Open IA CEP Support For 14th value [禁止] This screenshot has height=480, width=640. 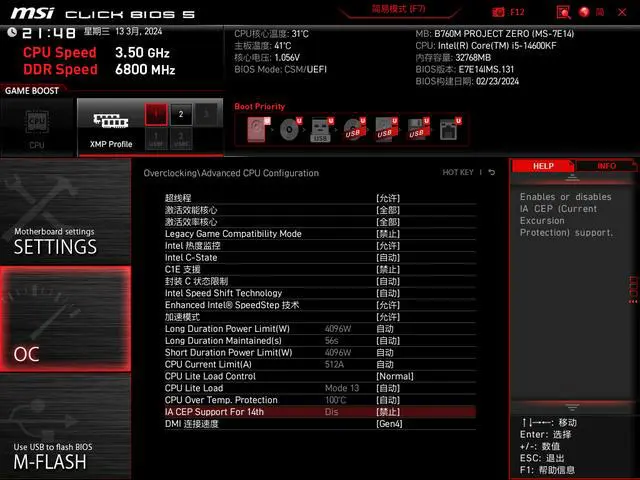(x=388, y=412)
